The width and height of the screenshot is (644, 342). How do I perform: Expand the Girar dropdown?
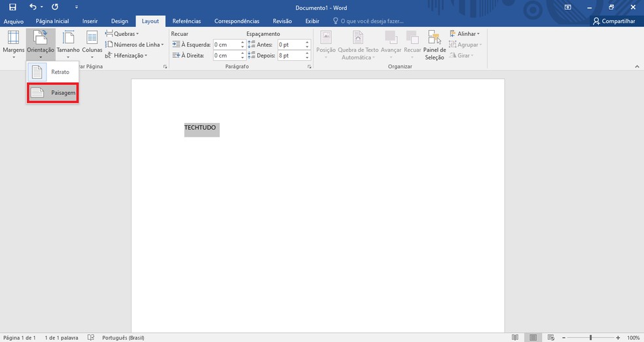461,56
